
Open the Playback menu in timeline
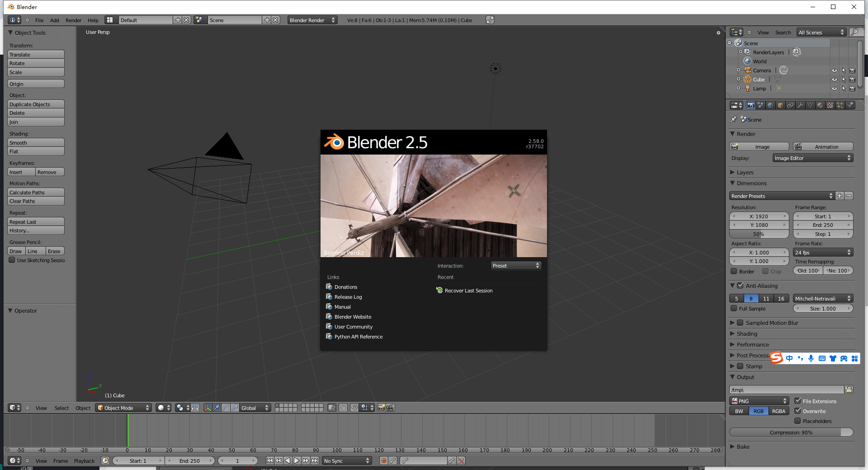(84, 461)
